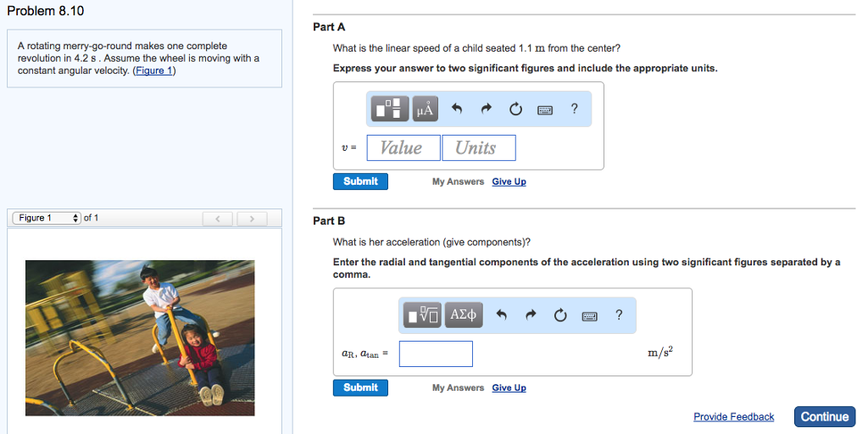Click undo arrow in Part A toolbar
The height and width of the screenshot is (434, 868).
click(x=458, y=108)
